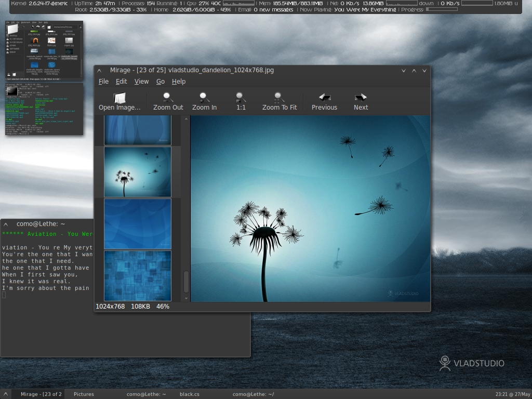Image resolution: width=532 pixels, height=399 pixels.
Task: Click the "I knew it was real." terminal line
Action: [36, 281]
